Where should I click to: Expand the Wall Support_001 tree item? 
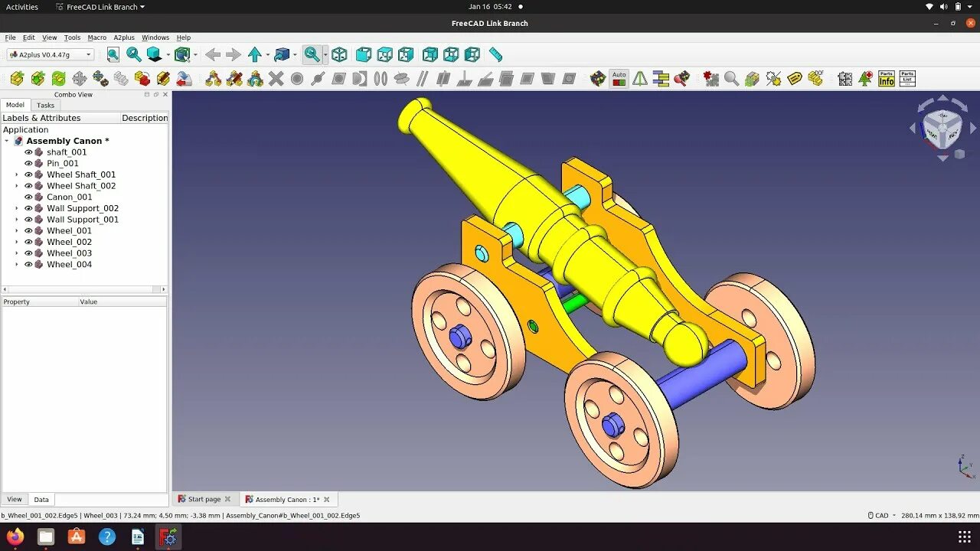coord(17,220)
